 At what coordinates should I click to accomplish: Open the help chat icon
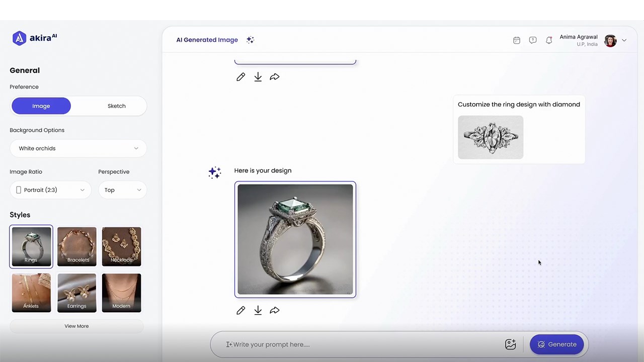(533, 40)
